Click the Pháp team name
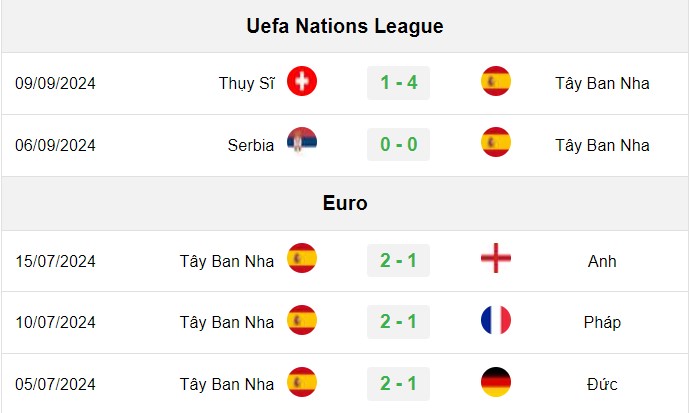The height and width of the screenshot is (413, 690). click(602, 322)
